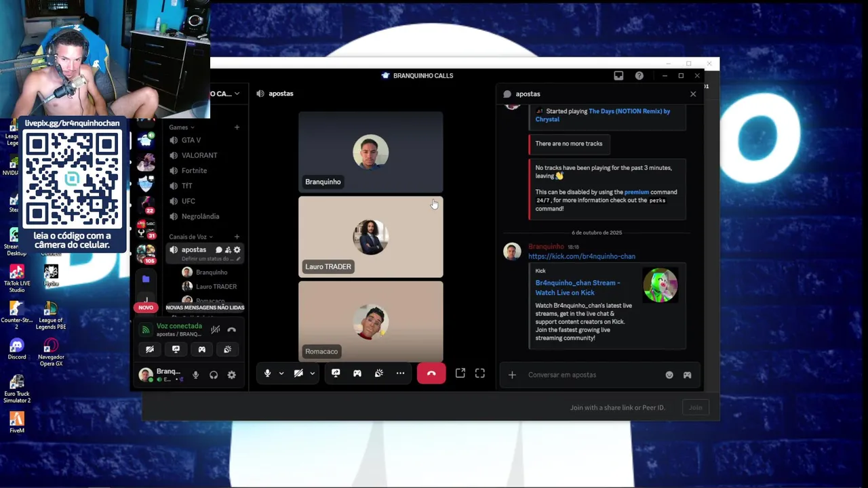Image resolution: width=868 pixels, height=488 pixels.
Task: Mute microphone in the call control bar
Action: pos(267,373)
